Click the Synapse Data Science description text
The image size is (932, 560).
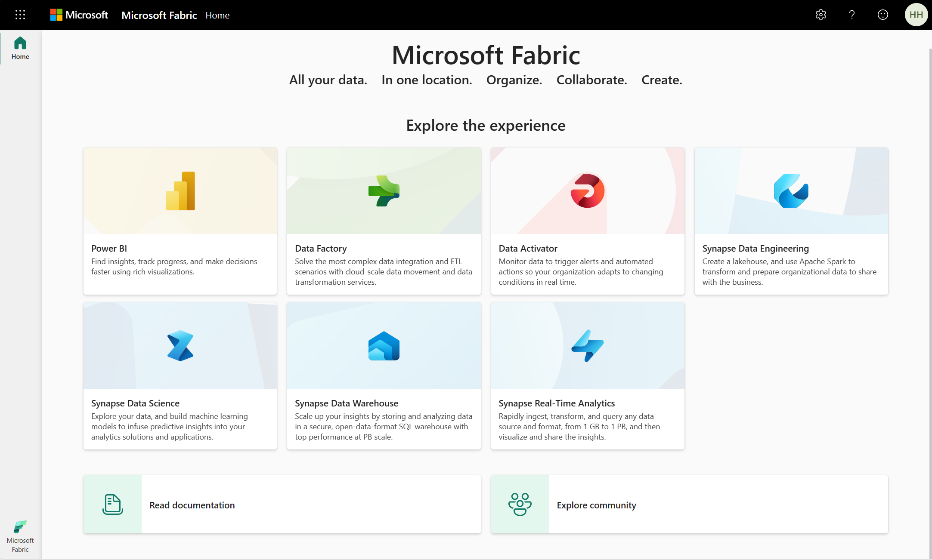tap(170, 427)
